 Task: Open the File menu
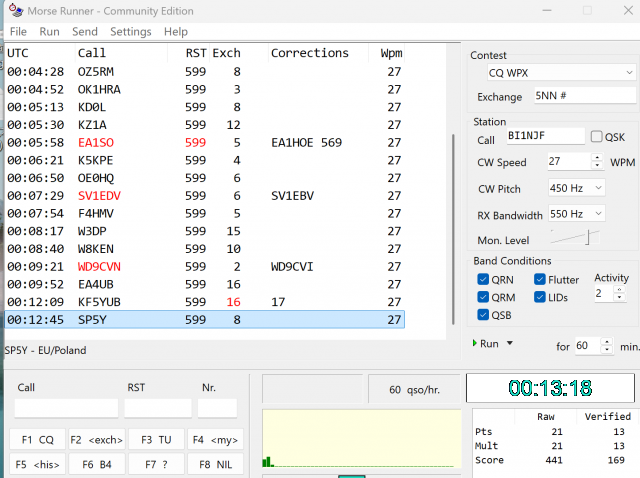point(18,32)
